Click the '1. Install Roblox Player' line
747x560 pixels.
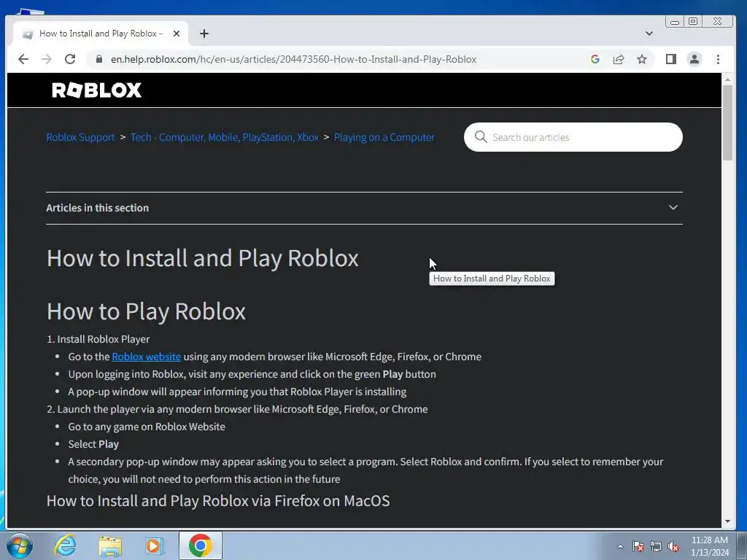click(98, 339)
